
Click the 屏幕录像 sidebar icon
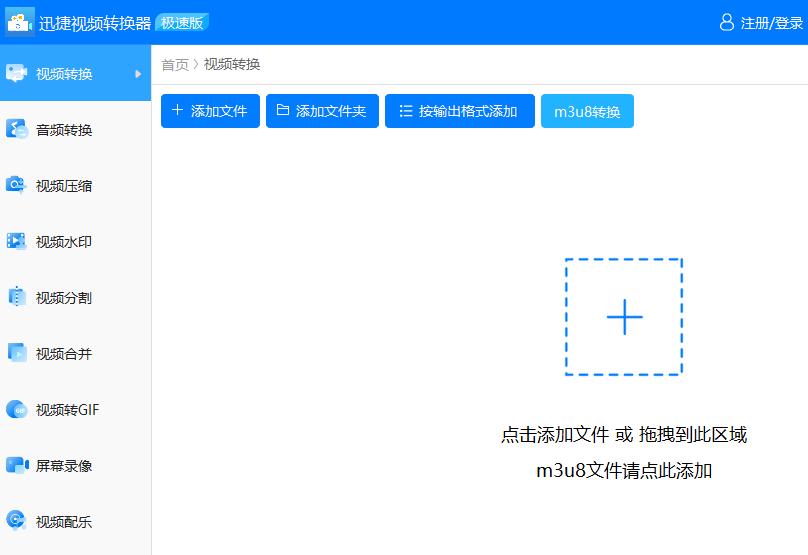(17, 465)
